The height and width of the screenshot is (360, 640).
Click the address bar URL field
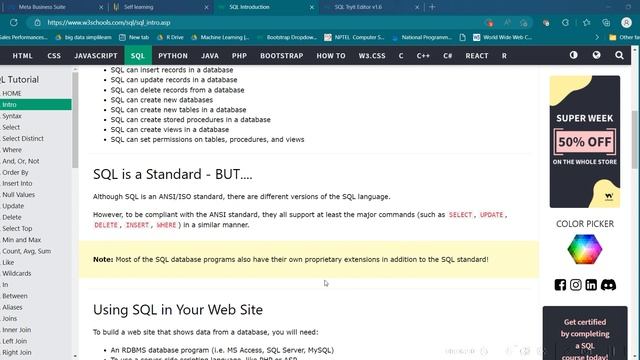click(261, 23)
